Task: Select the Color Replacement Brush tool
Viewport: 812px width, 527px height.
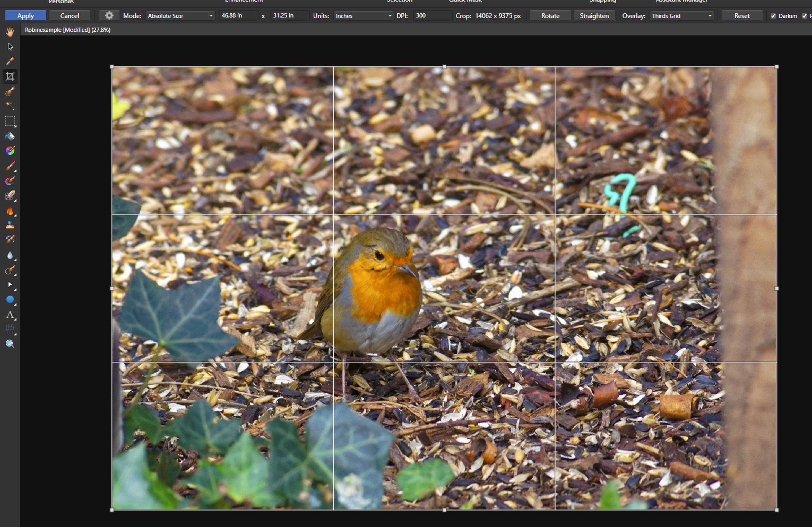Action: tap(10, 181)
